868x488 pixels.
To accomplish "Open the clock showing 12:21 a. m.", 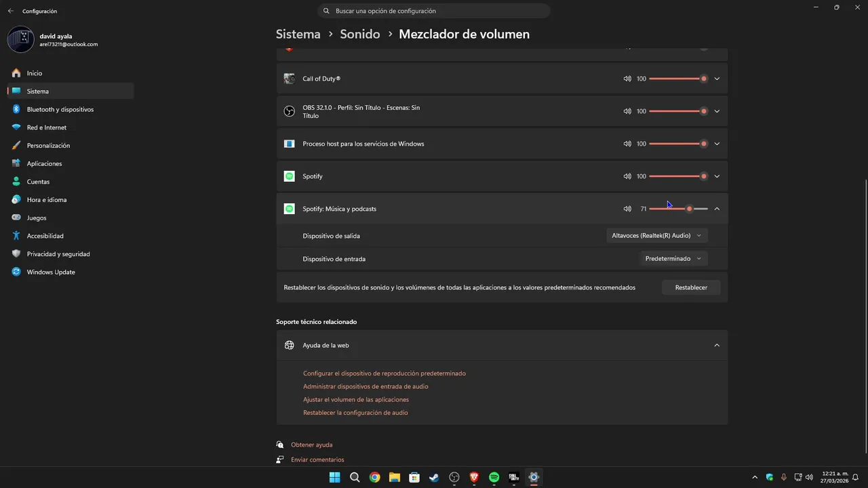I will [x=835, y=477].
